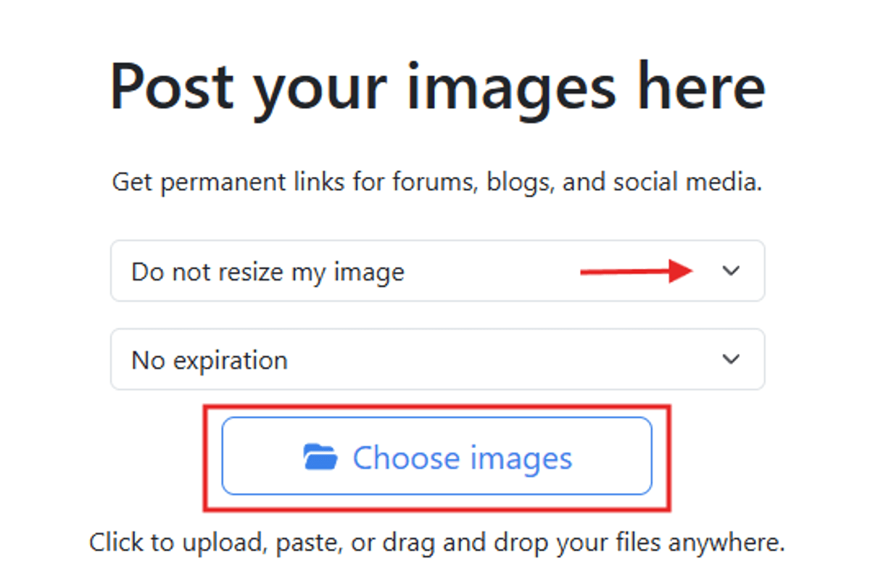Click the "Post your images here" heading
870x588 pixels.
click(x=437, y=87)
